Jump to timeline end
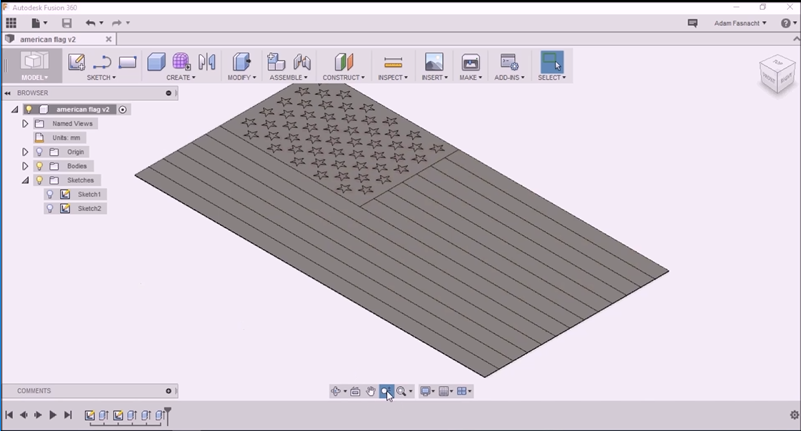801x431 pixels. [68, 415]
